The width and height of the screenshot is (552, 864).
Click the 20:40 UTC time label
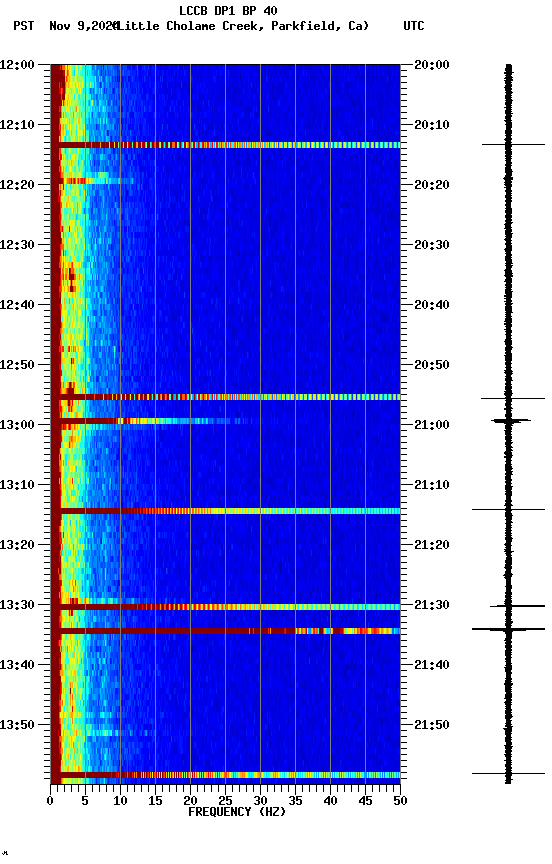click(432, 305)
